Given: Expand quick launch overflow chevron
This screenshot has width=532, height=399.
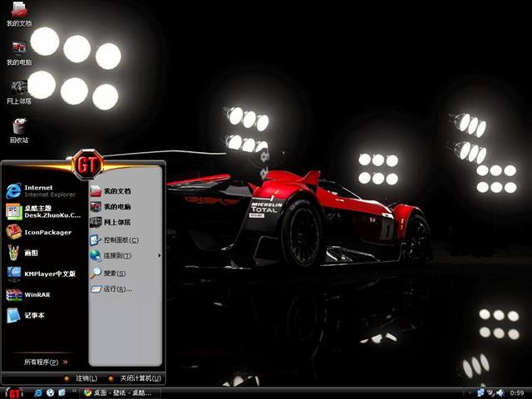Looking at the screenshot, I should pyautogui.click(x=73, y=391).
